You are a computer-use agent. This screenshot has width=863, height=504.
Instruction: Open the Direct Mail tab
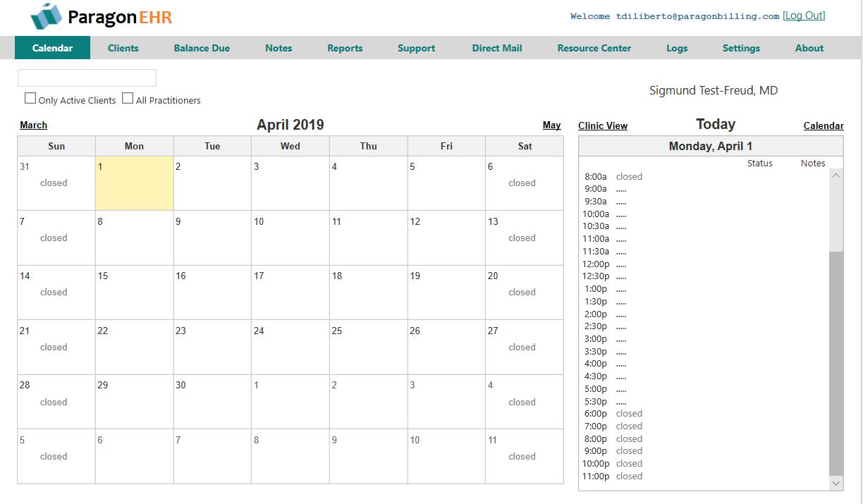click(497, 48)
